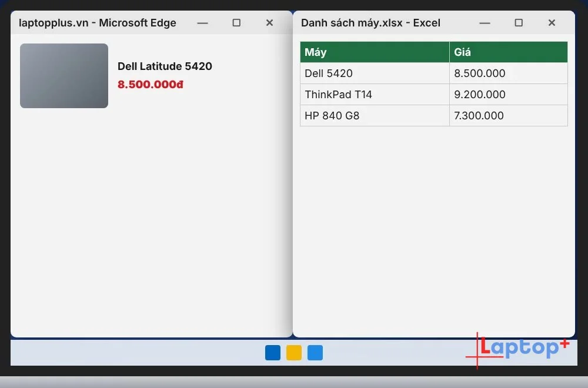Maximize the laptopplus.vn Edge window
Screen dimensions: 588x388
click(236, 23)
